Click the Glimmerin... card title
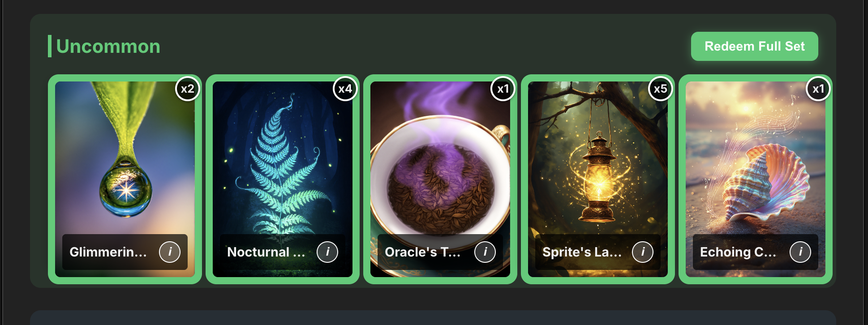Image resolution: width=868 pixels, height=325 pixels. pyautogui.click(x=108, y=252)
